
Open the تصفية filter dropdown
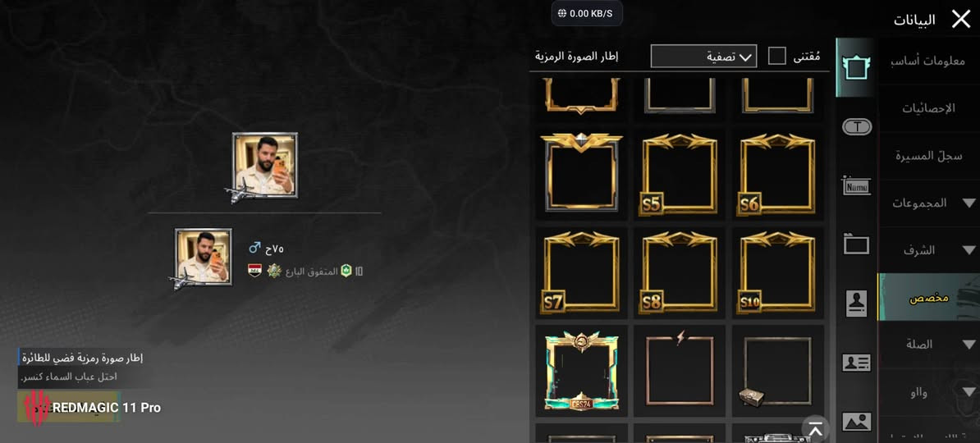click(x=703, y=57)
